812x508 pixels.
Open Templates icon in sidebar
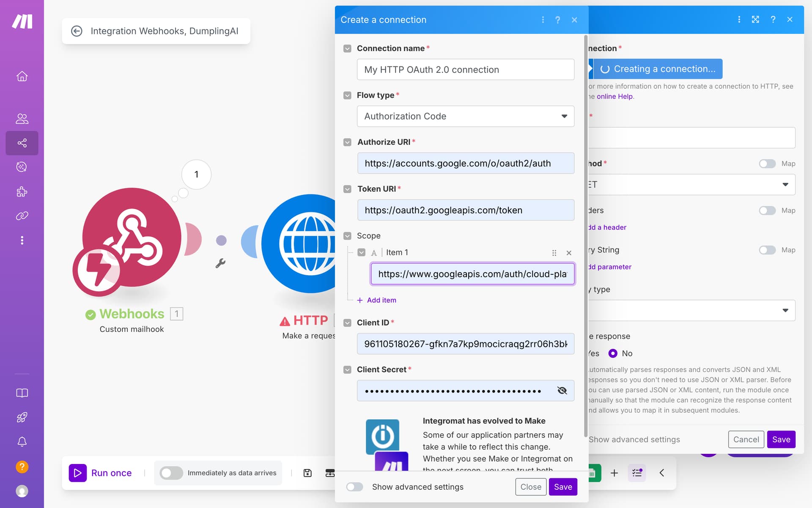tap(22, 167)
